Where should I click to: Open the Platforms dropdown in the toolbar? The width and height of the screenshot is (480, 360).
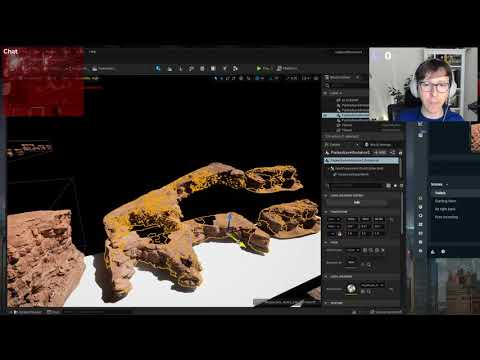coord(287,68)
